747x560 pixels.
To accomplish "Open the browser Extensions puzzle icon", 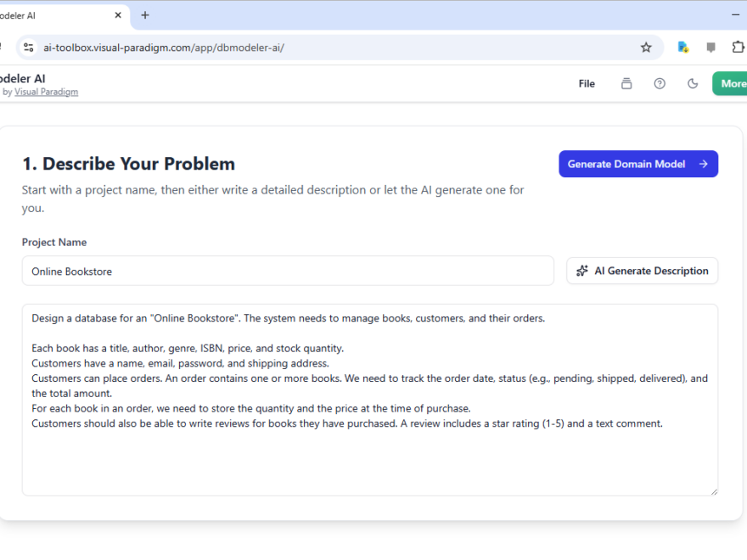I will [738, 48].
